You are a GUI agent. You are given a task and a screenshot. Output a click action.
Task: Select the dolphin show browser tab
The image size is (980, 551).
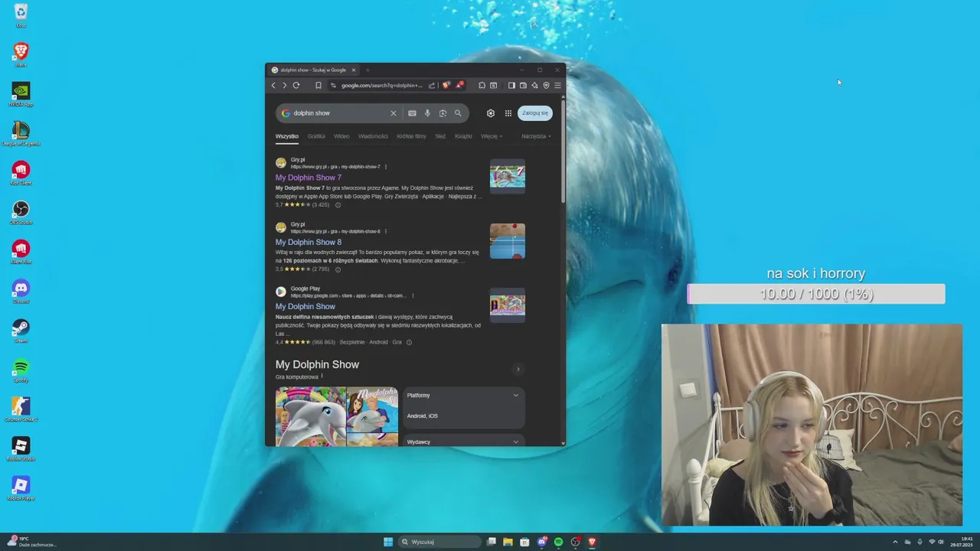(314, 70)
